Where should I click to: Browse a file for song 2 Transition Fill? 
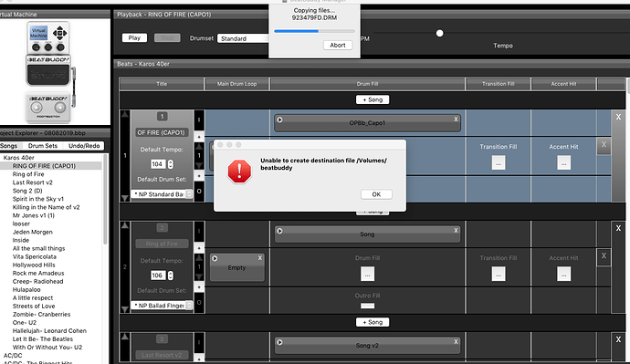tap(499, 274)
